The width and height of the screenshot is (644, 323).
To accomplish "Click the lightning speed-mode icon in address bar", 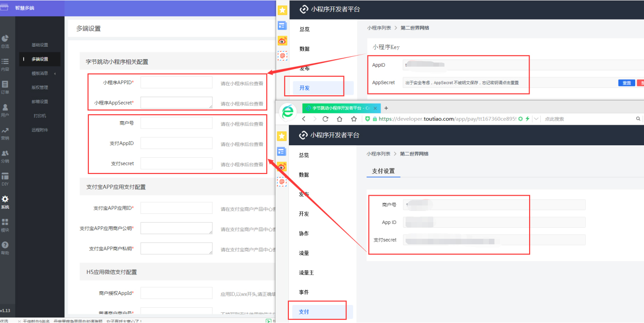I will tap(527, 119).
